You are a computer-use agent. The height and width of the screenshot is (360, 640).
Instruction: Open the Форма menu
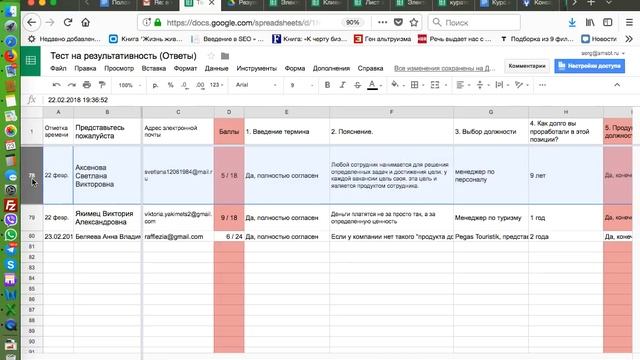(x=295, y=68)
